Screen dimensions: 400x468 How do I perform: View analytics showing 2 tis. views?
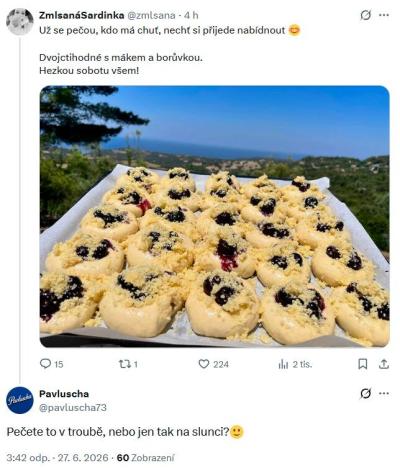295,364
